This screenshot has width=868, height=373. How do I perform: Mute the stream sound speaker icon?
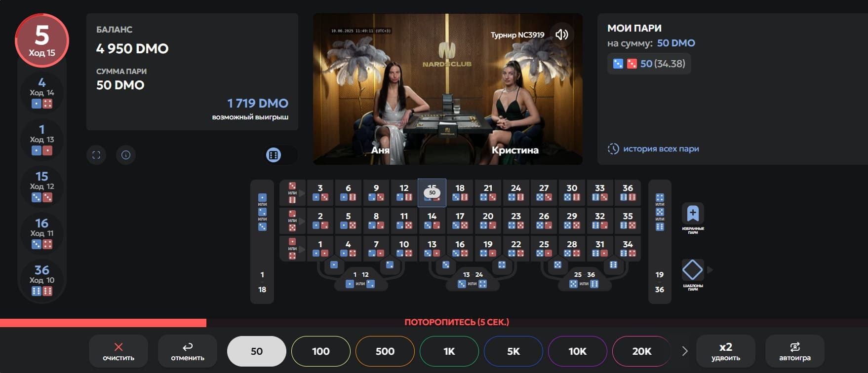pos(561,35)
